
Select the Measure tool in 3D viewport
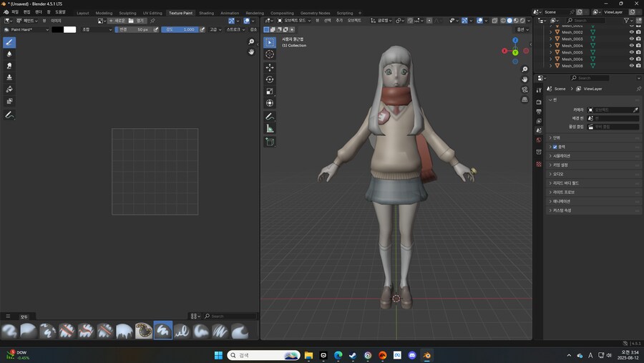270,129
